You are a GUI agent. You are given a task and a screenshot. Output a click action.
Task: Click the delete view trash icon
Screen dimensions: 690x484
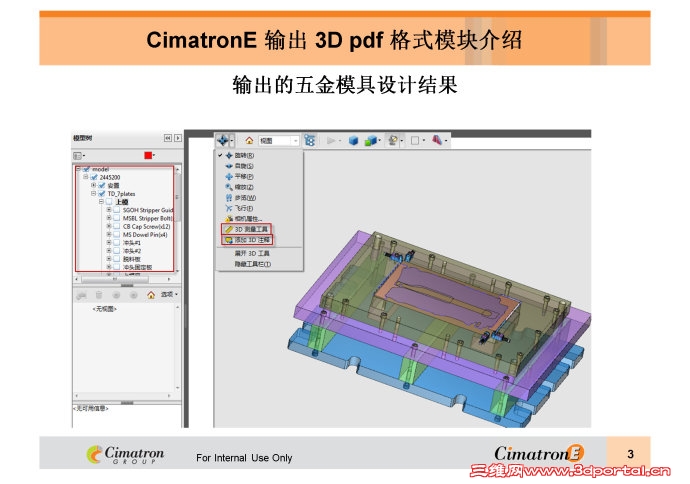99,295
